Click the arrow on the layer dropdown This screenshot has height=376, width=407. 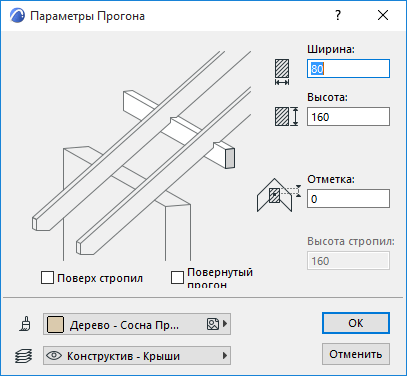click(225, 356)
